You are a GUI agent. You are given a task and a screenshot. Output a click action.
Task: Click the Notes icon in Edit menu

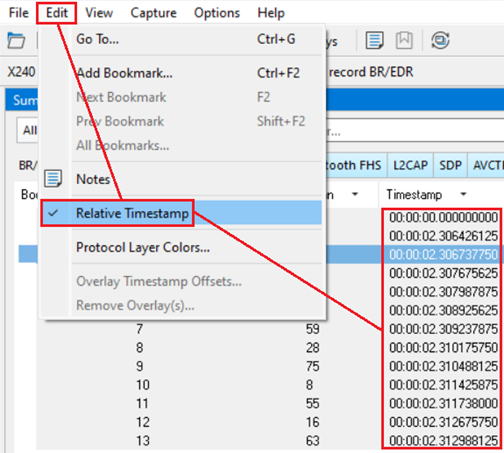click(53, 178)
